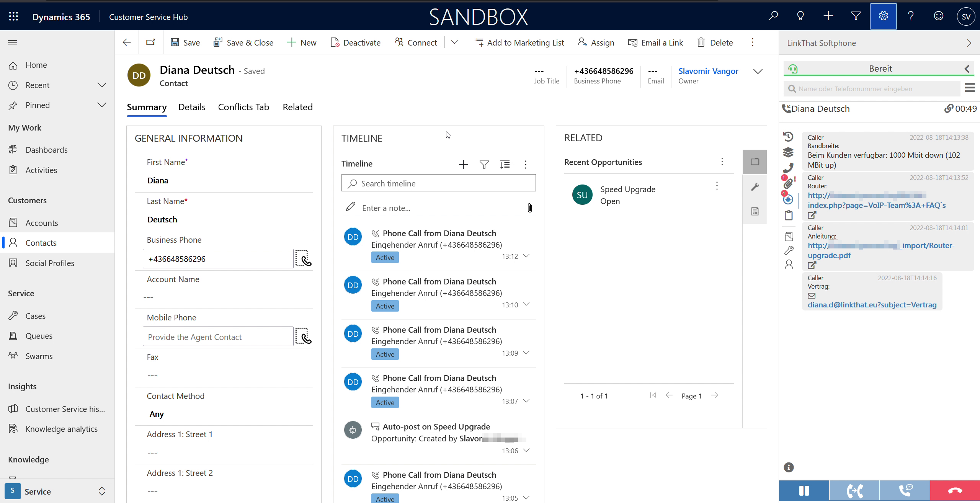
Task: Open owner Slavomir Vangor link
Action: click(x=708, y=71)
